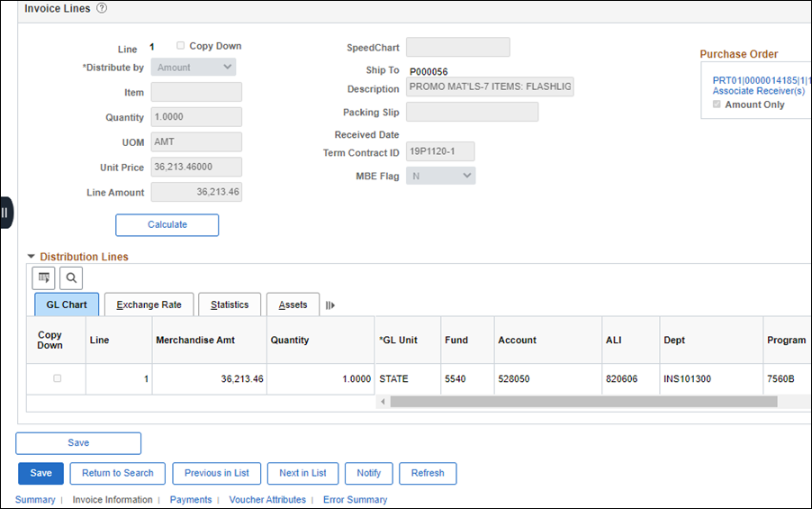The width and height of the screenshot is (812, 509).
Task: Collapse the Distribution Lines section
Action: coord(32,257)
